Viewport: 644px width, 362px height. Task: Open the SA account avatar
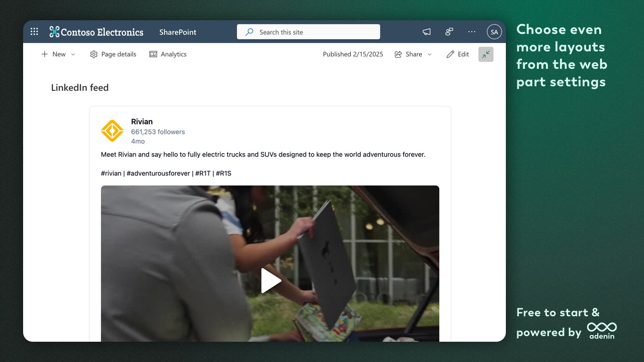click(x=494, y=32)
